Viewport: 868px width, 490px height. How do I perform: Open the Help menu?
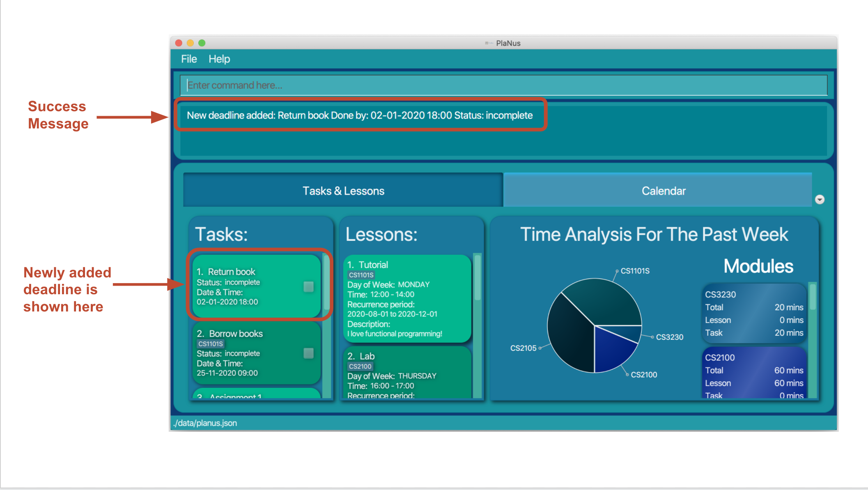219,59
